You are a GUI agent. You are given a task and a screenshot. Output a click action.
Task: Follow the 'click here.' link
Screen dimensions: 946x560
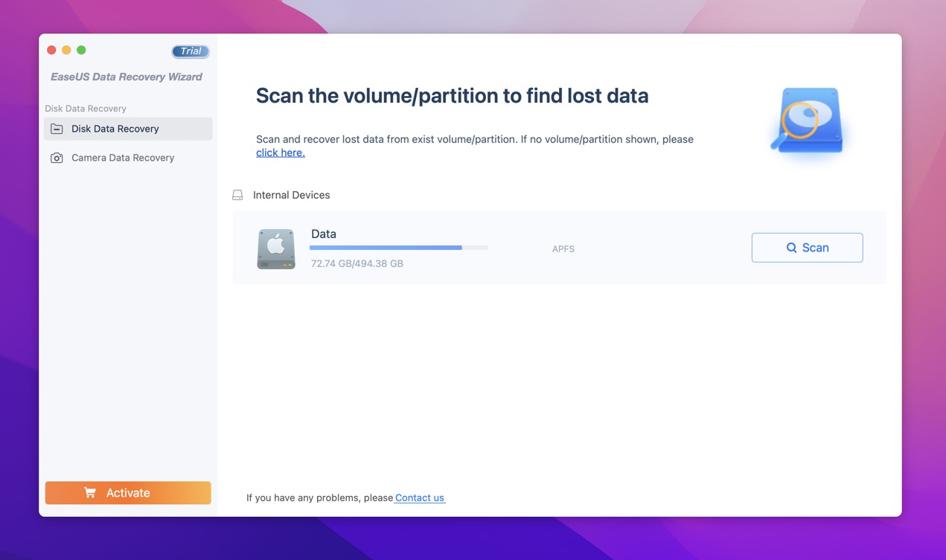(281, 152)
